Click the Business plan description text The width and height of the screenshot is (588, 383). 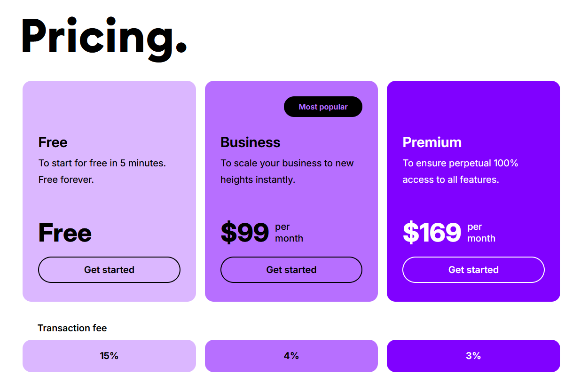click(287, 171)
